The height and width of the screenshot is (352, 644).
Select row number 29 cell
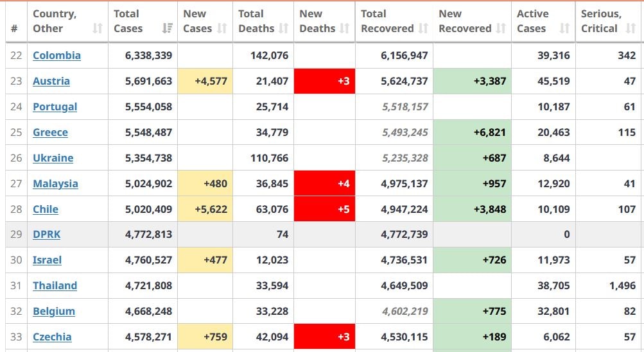click(x=16, y=234)
